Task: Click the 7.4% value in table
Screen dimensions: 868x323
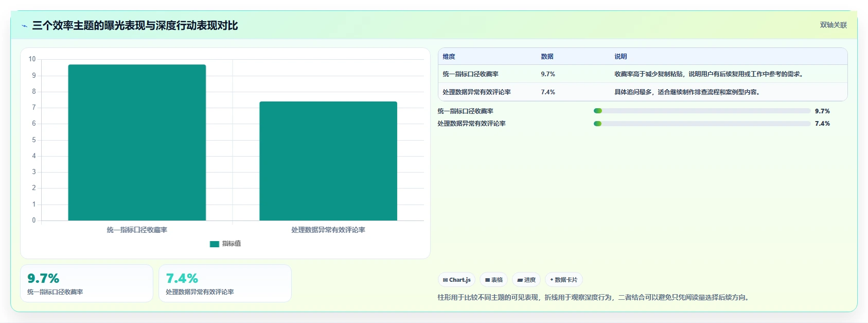Action: (548, 92)
